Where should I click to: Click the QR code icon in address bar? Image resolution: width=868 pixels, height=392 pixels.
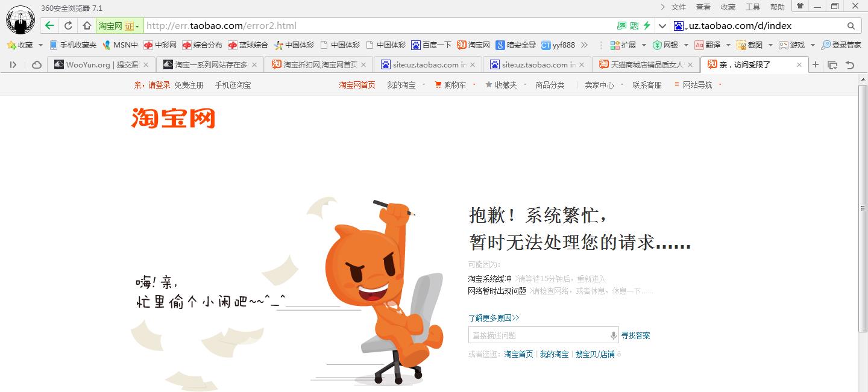[x=634, y=26]
